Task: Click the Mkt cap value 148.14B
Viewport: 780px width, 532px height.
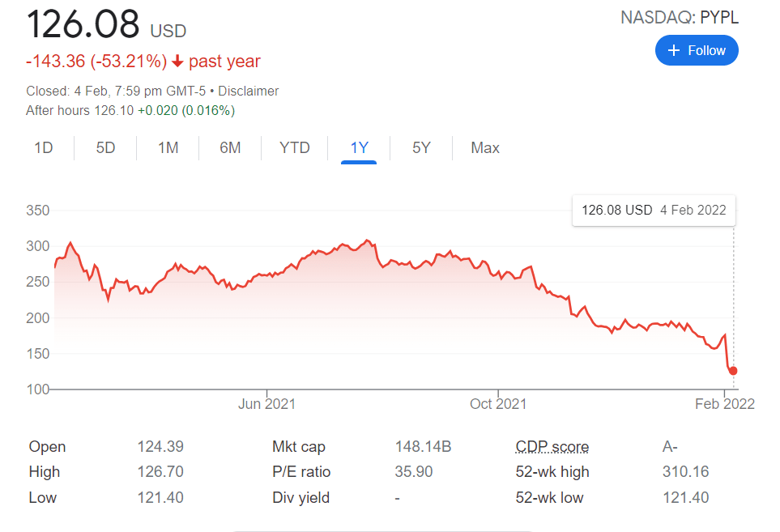Action: (x=423, y=447)
